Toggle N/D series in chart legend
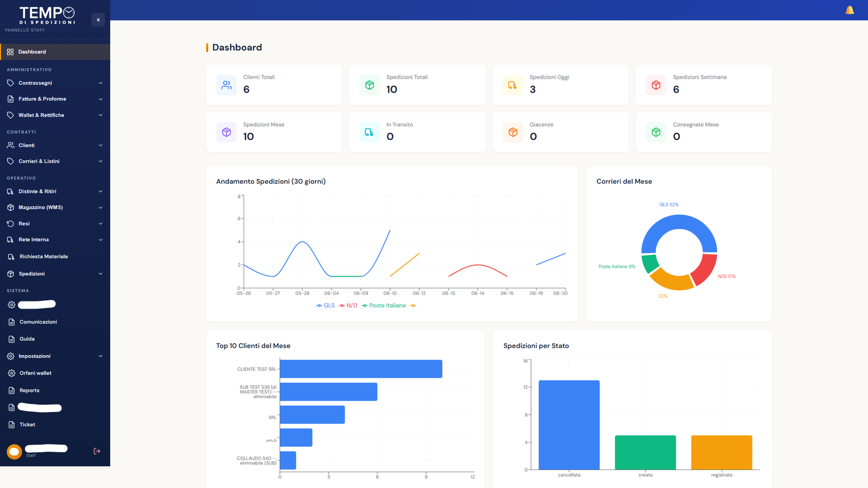 pyautogui.click(x=348, y=306)
